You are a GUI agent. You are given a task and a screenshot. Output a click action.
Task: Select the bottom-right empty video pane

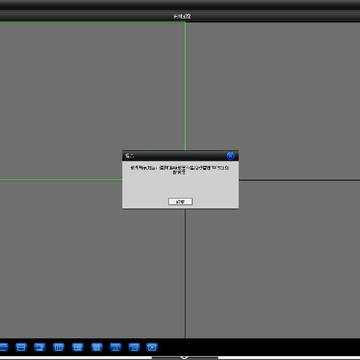pos(273,259)
